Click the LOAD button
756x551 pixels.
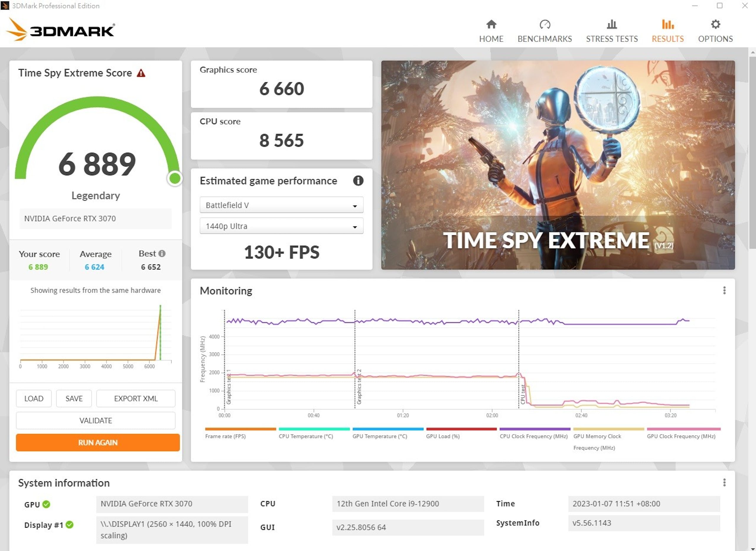(34, 399)
